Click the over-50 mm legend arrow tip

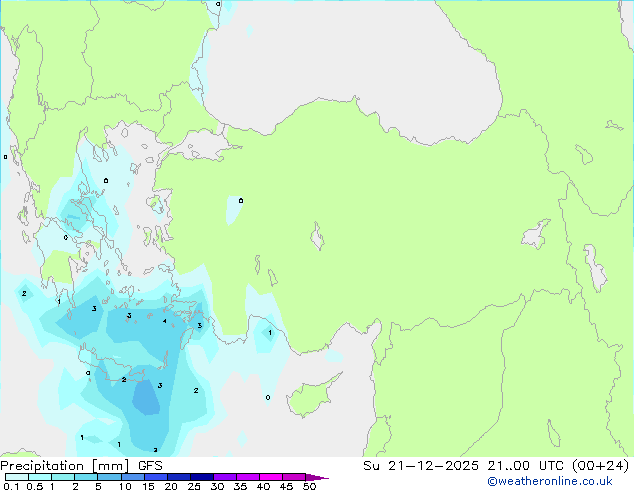[x=317, y=477]
